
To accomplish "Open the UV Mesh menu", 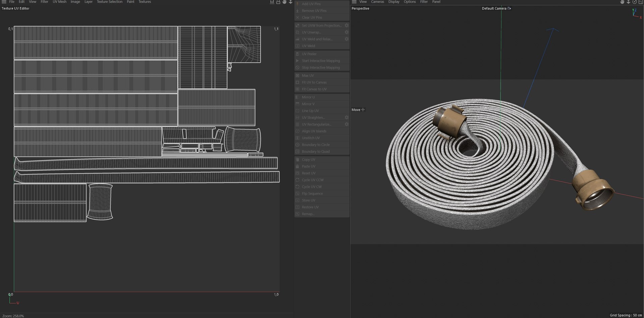I will click(59, 2).
